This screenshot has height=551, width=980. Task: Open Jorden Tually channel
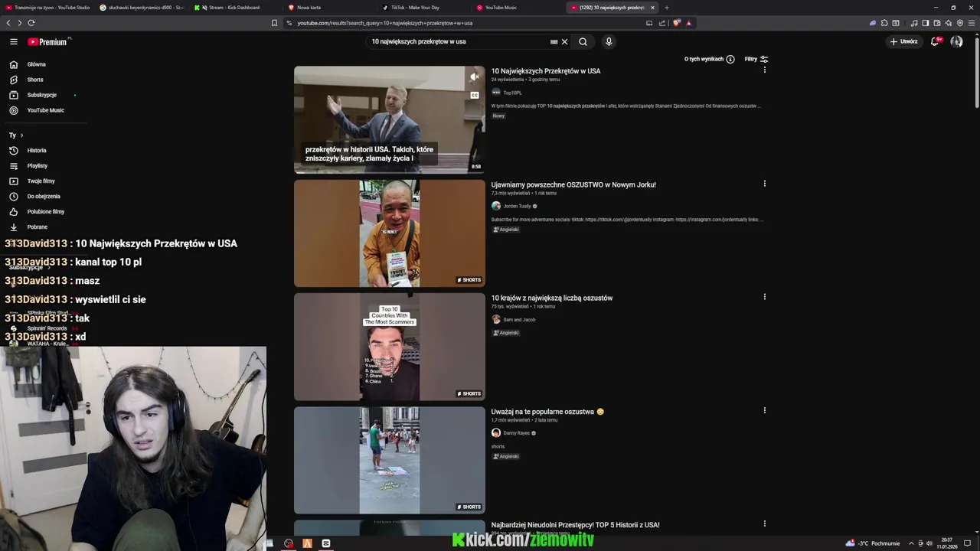pyautogui.click(x=517, y=206)
